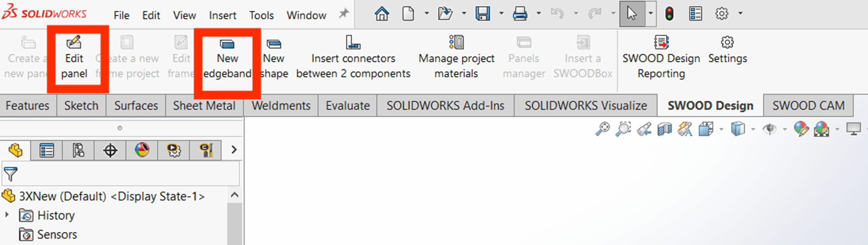Screen dimensions: 868x245
Task: Open View Orientation dropdown arrow
Action: [721, 129]
